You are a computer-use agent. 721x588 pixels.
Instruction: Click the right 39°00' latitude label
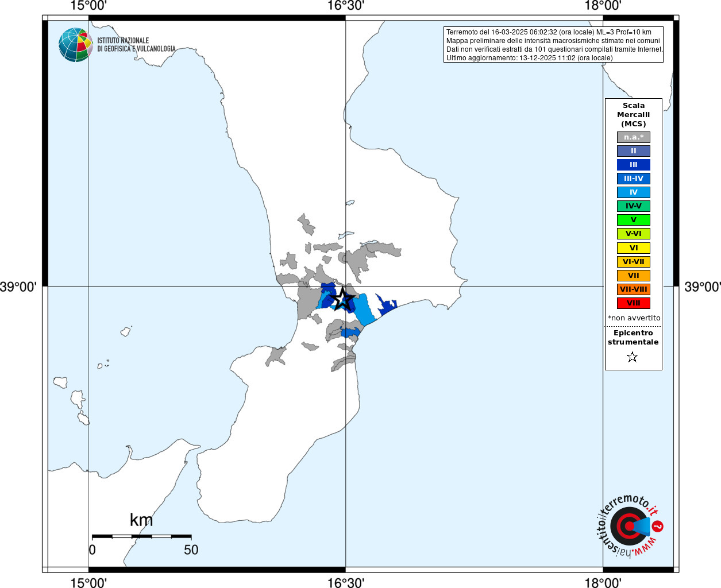(702, 286)
